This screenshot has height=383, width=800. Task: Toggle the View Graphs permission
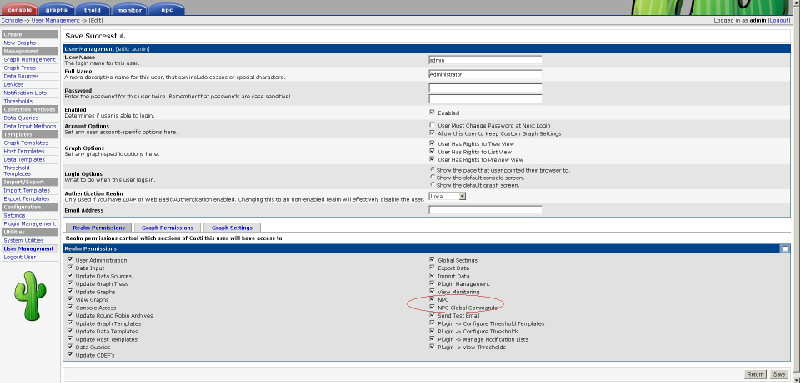70,299
